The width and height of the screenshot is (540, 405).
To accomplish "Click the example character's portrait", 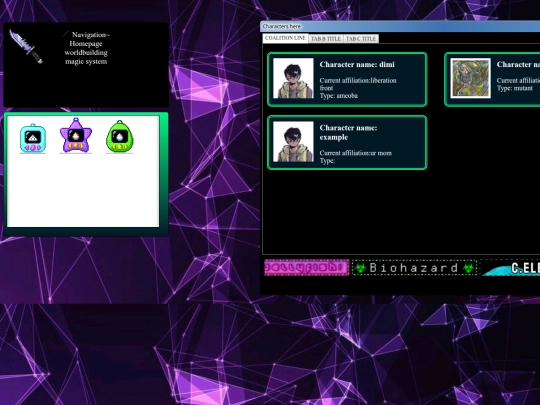I will (x=293, y=142).
